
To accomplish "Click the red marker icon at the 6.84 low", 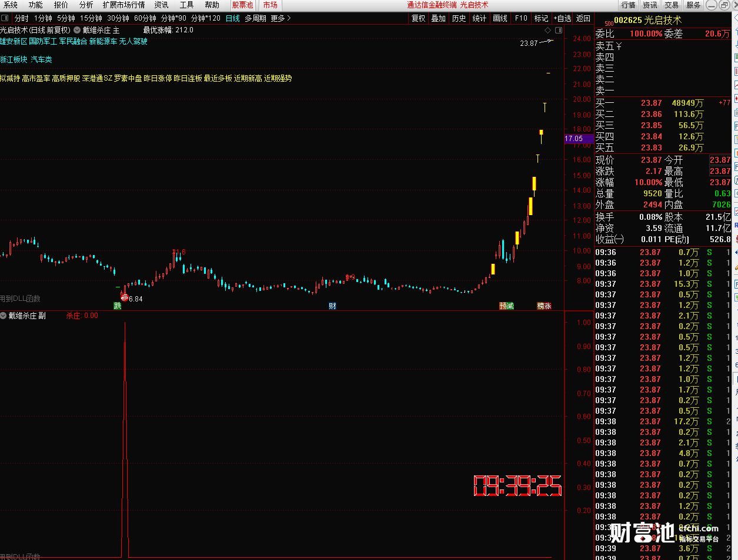I will [x=124, y=297].
